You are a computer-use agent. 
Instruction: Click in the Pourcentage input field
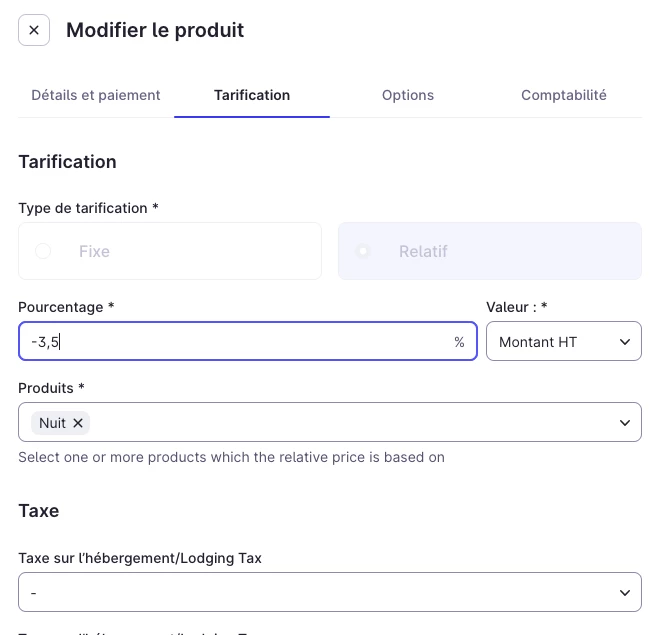click(x=240, y=342)
